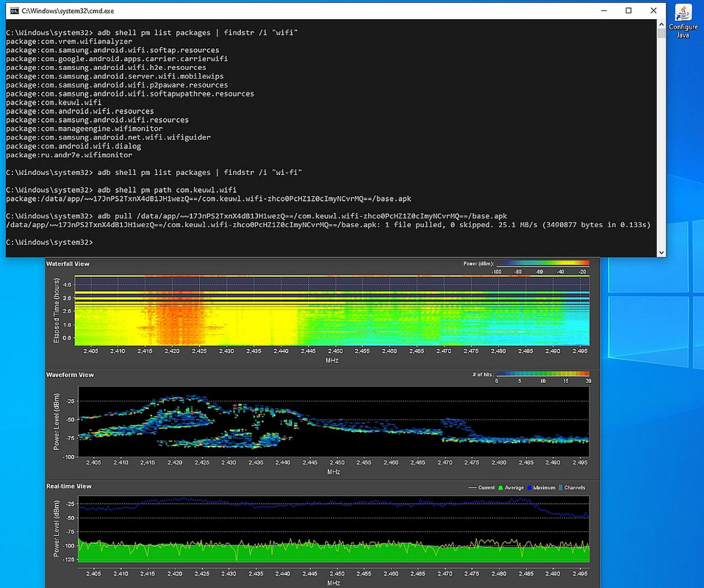Image resolution: width=704 pixels, height=588 pixels.
Task: Click the cmd vertical scrollbar thumb
Action: coord(661,33)
